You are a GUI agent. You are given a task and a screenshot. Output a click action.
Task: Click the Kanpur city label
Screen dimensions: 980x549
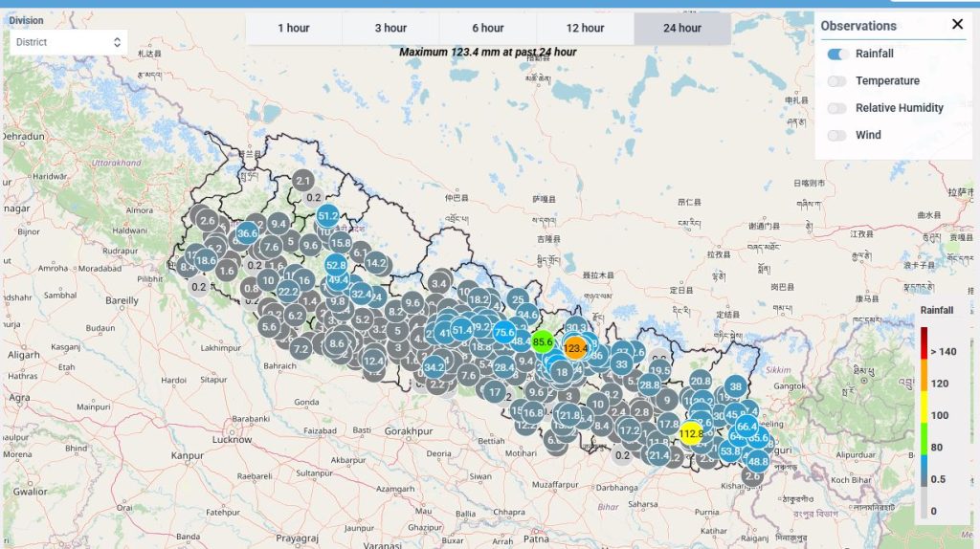187,455
